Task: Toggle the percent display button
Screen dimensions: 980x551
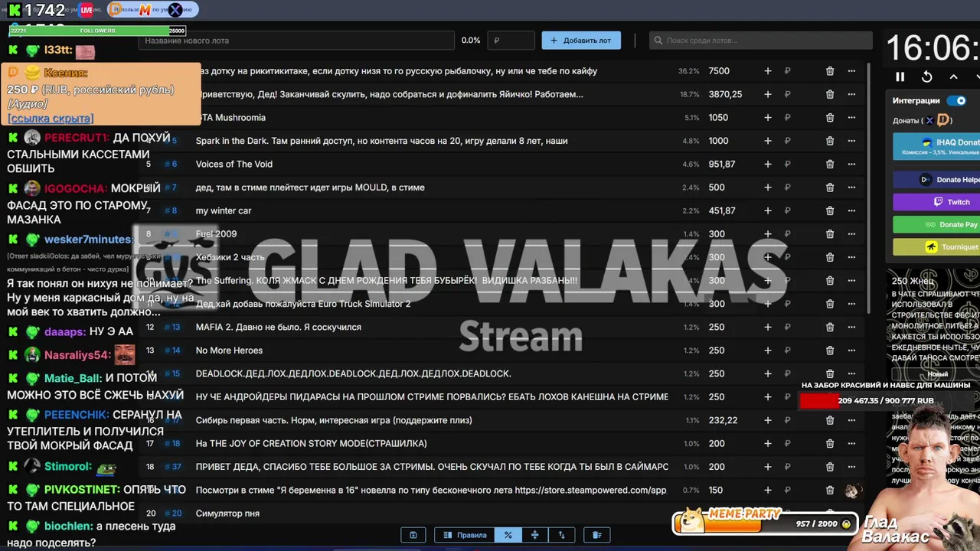Action: 508,535
